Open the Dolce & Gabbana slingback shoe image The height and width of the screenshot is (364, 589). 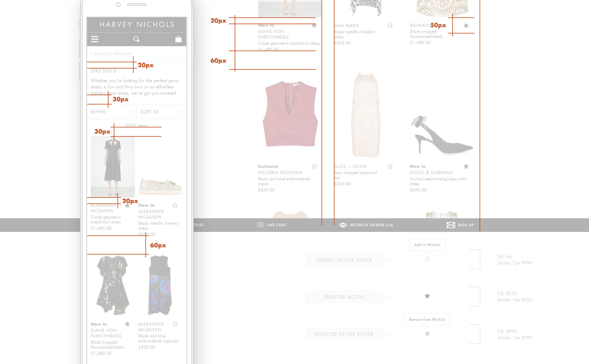441,135
